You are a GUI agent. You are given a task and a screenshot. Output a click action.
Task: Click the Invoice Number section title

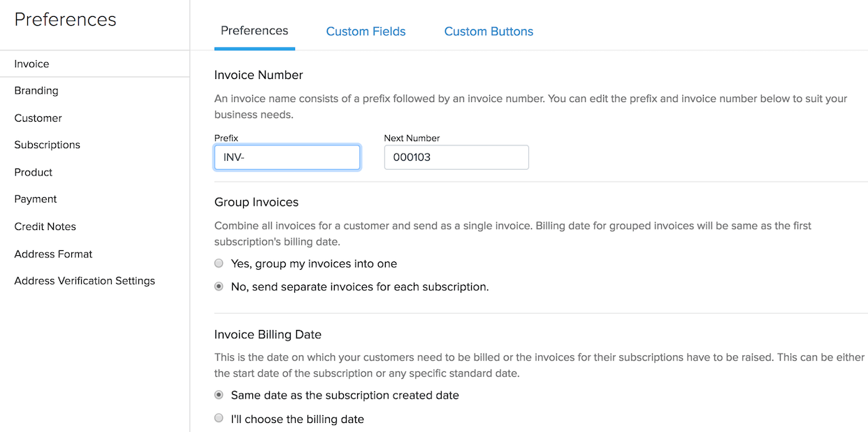click(x=259, y=75)
